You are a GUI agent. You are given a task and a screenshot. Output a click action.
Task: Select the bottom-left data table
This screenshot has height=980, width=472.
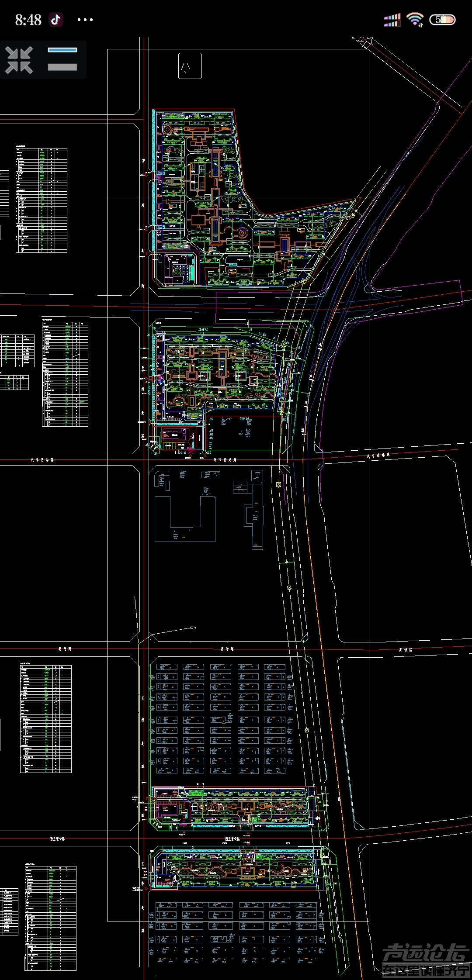[x=50, y=918]
